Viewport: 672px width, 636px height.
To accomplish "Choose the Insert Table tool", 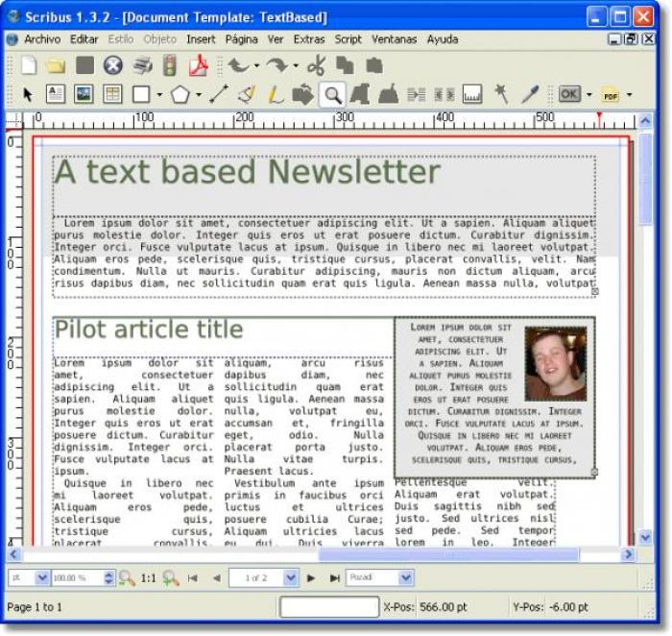I will point(112,94).
